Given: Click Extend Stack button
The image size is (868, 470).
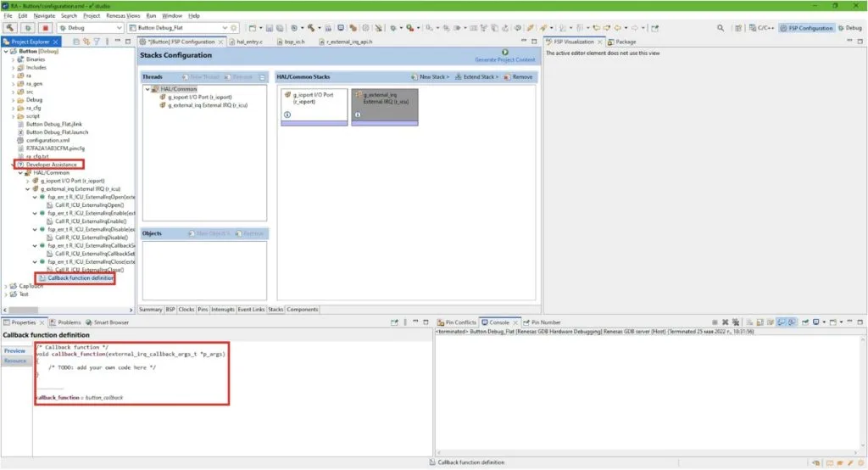Looking at the screenshot, I should click(477, 77).
